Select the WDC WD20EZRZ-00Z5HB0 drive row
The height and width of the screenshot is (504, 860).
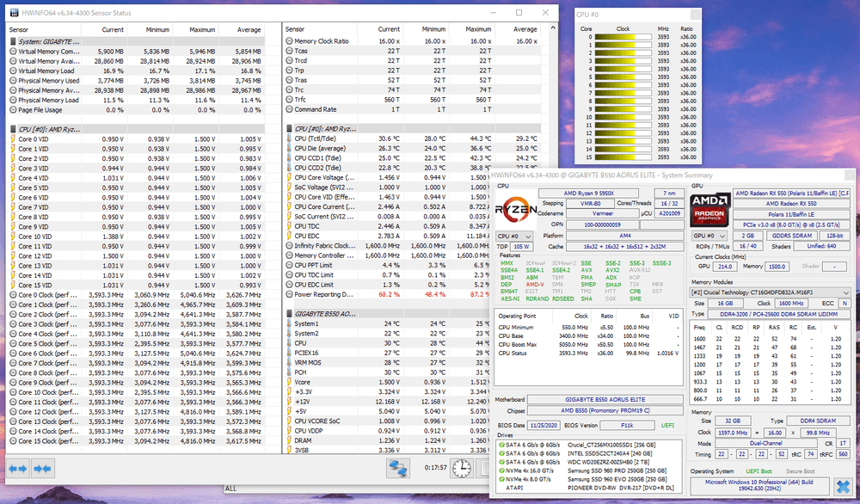click(x=588, y=463)
